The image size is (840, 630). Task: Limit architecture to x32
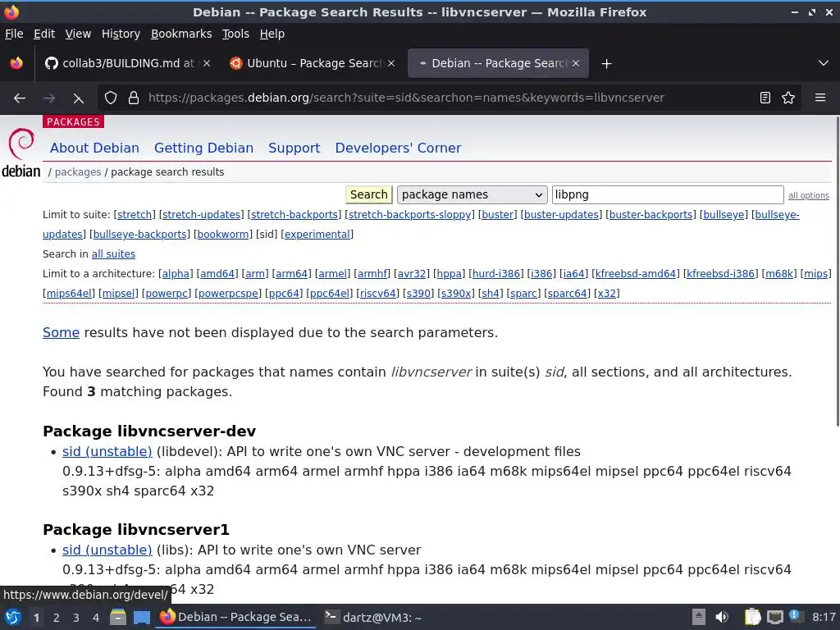click(606, 294)
